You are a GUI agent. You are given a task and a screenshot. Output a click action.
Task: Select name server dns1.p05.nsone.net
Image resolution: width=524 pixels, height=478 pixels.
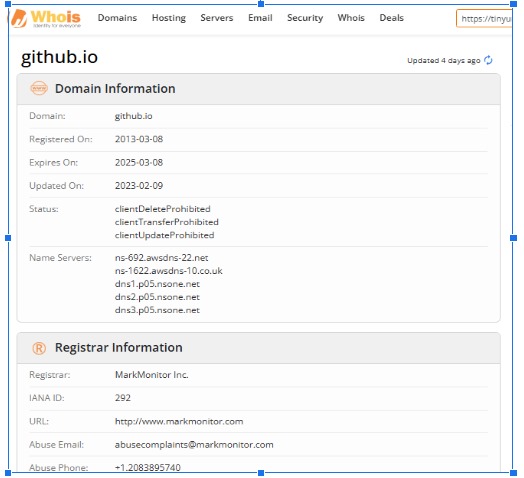tap(157, 284)
